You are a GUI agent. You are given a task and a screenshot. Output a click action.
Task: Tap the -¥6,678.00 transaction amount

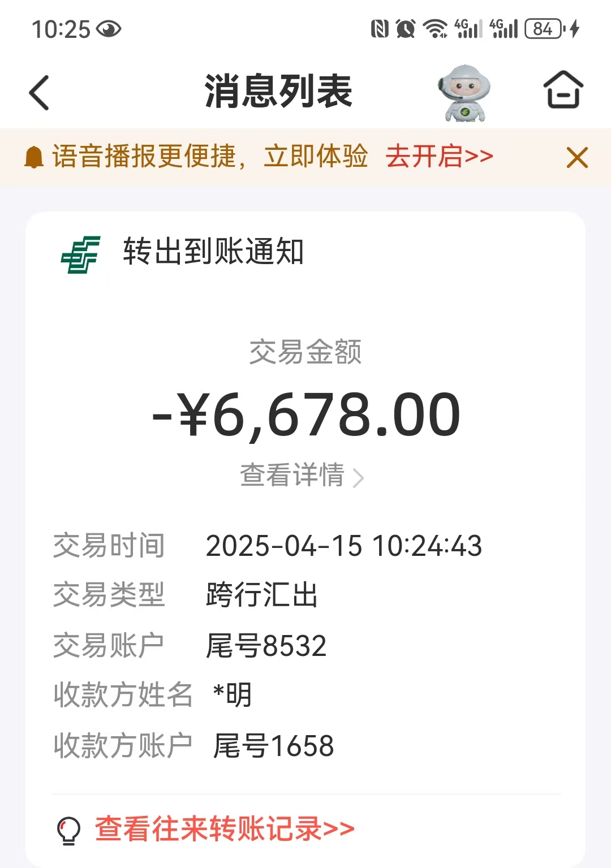[x=306, y=416]
